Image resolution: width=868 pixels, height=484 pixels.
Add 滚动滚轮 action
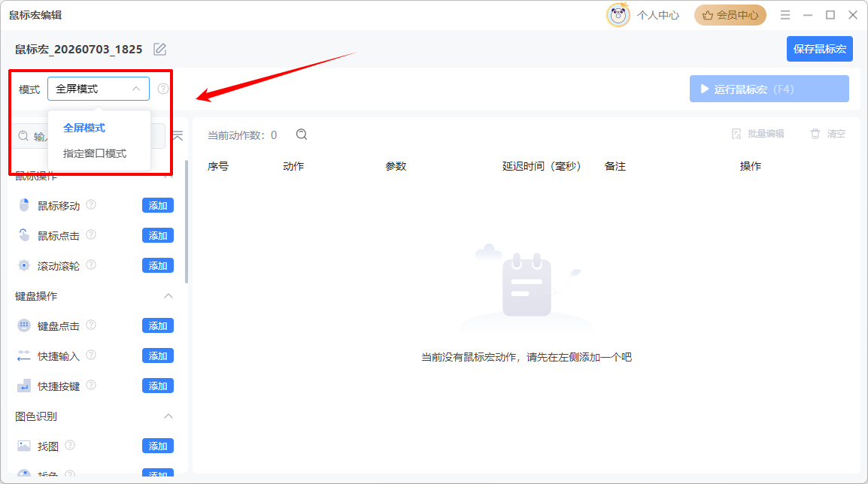(158, 265)
